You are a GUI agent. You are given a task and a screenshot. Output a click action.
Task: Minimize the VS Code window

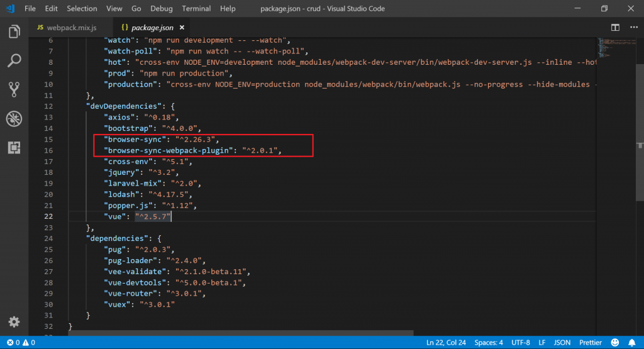click(x=577, y=8)
